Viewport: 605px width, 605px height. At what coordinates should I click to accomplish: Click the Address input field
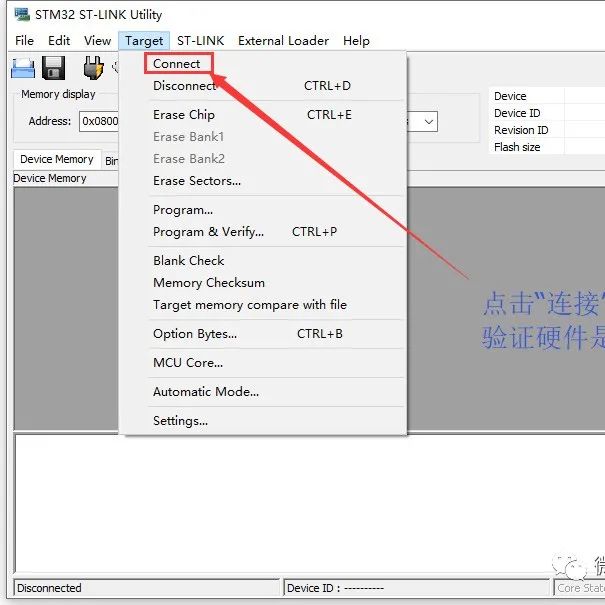pos(99,121)
